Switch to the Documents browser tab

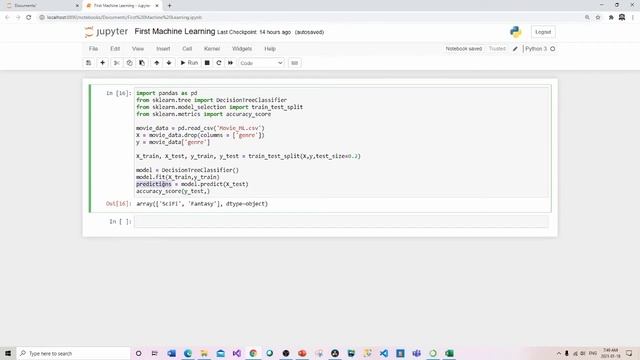[41, 6]
